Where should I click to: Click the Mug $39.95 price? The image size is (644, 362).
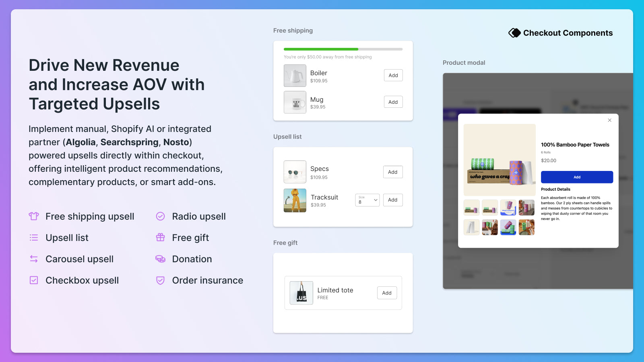tap(318, 107)
